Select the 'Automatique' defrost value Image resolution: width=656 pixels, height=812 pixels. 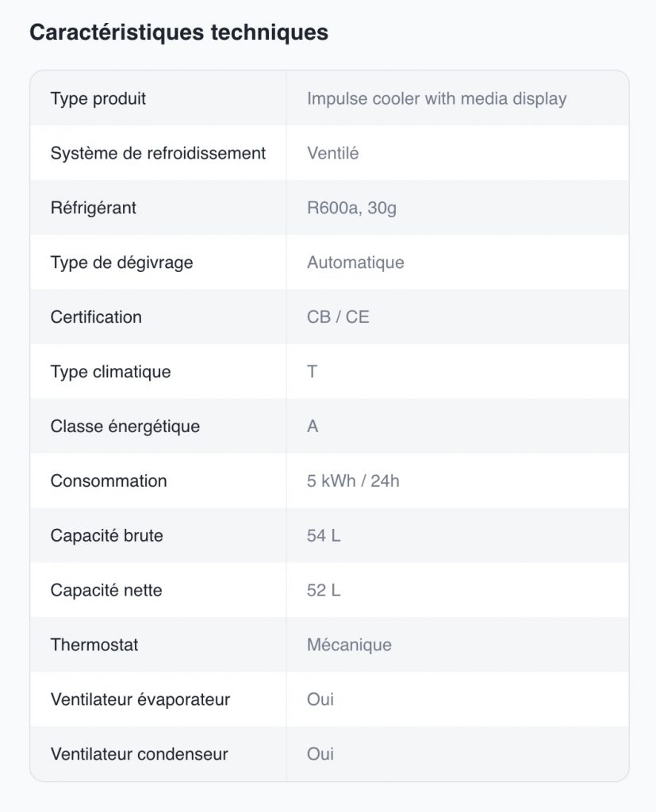[x=355, y=262]
